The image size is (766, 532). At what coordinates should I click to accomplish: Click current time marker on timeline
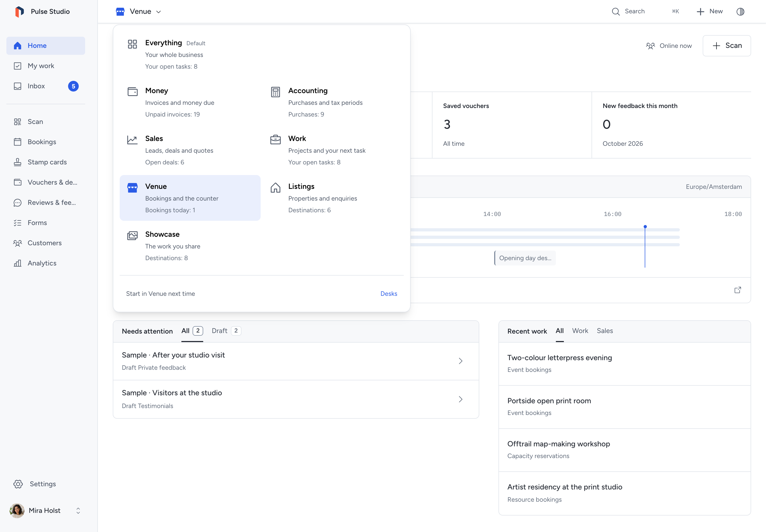(645, 247)
